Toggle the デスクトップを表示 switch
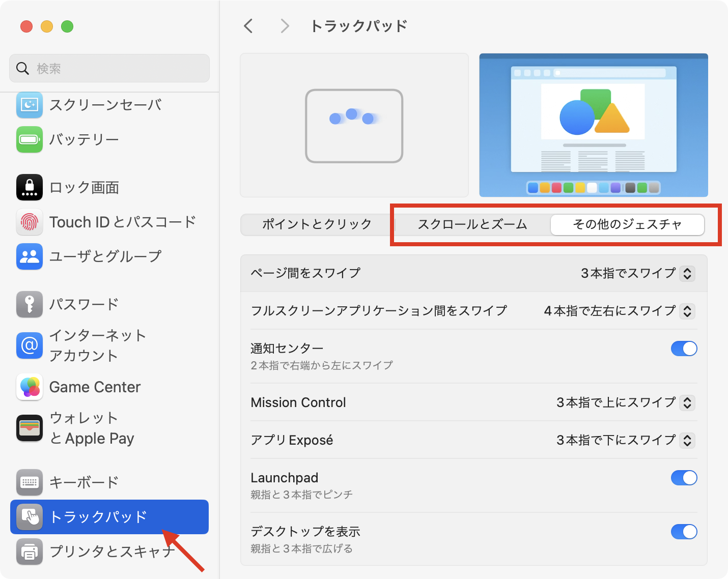Screen dimensions: 728x579 pyautogui.click(x=684, y=532)
